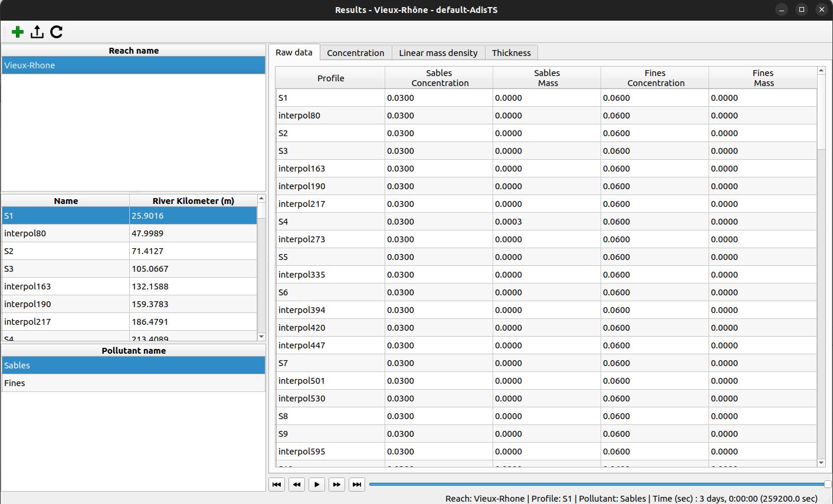Open the Linear mass density tab
The image size is (833, 504).
click(x=438, y=53)
